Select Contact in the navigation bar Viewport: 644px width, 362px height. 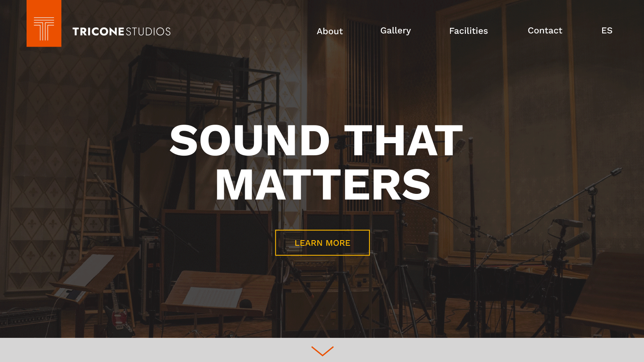coord(545,31)
